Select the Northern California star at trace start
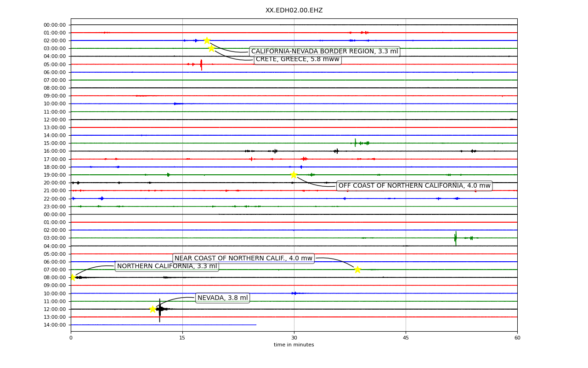Image resolution: width=588 pixels, height=368 pixels. (72, 277)
